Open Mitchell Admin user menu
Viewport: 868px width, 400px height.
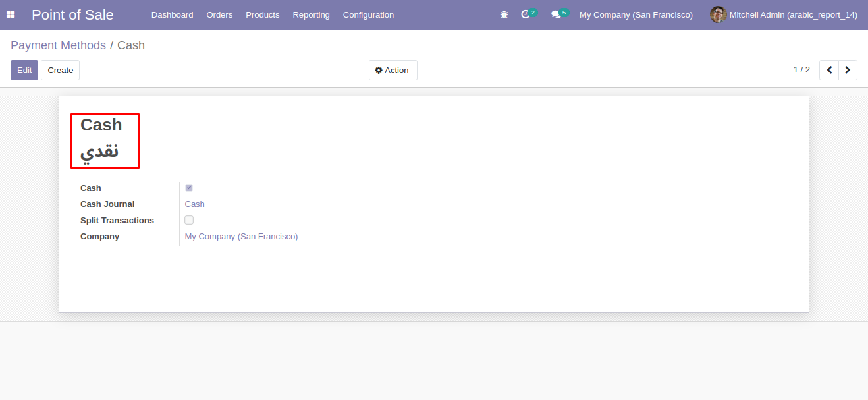pyautogui.click(x=784, y=14)
